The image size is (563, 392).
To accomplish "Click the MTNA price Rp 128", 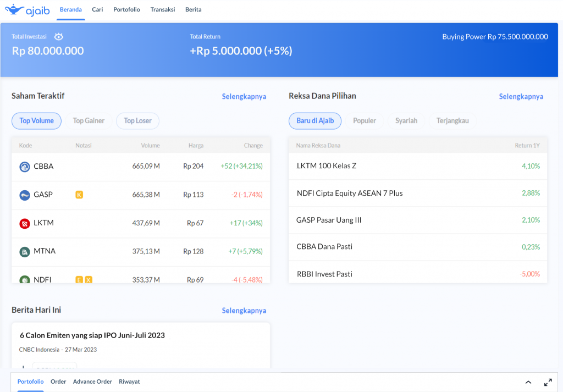I will pyautogui.click(x=193, y=251).
